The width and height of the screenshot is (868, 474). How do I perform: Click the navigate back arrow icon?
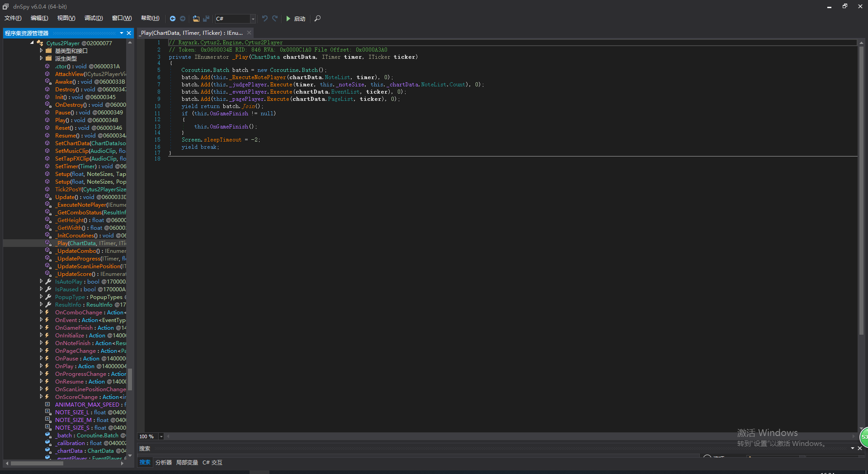click(x=173, y=19)
